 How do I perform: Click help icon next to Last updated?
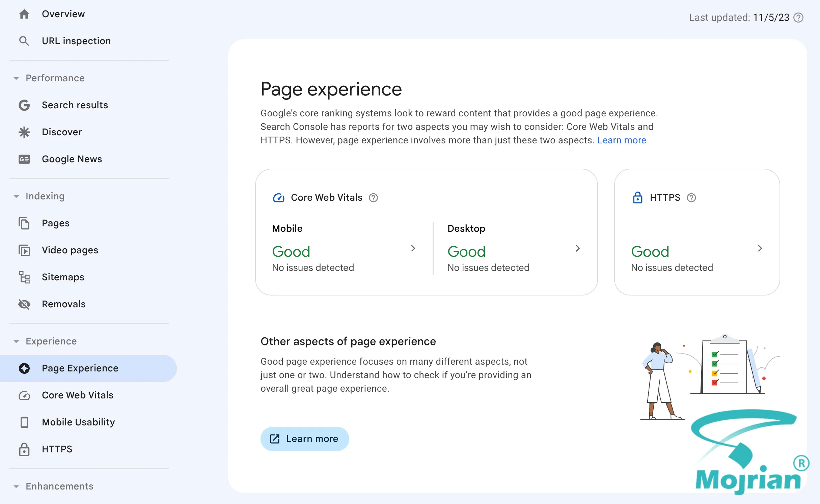click(798, 18)
